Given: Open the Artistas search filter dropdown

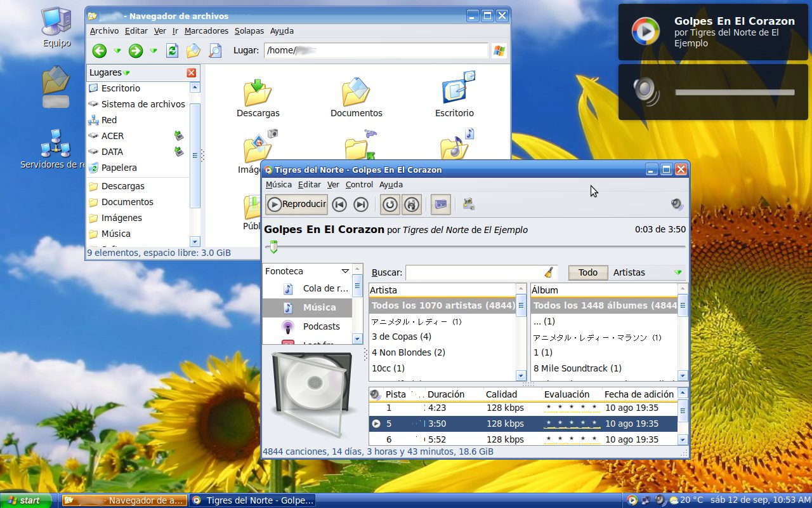Looking at the screenshot, I should tap(648, 272).
